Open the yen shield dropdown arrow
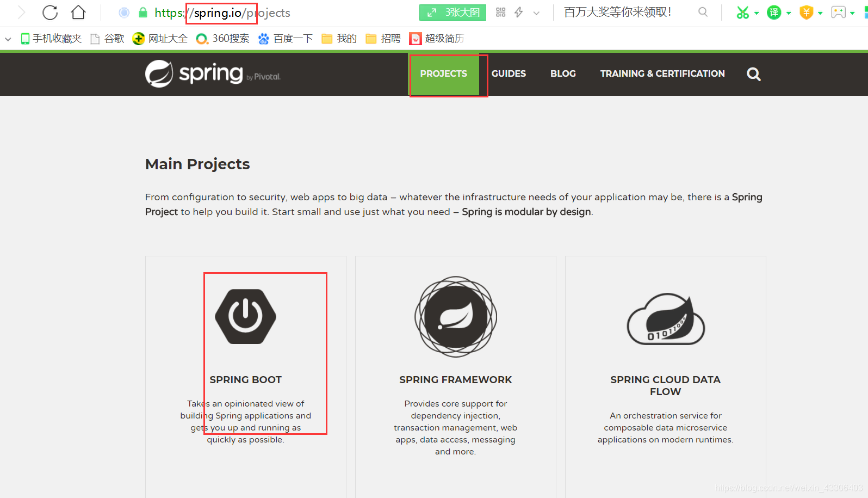Image resolution: width=868 pixels, height=498 pixels. 820,13
